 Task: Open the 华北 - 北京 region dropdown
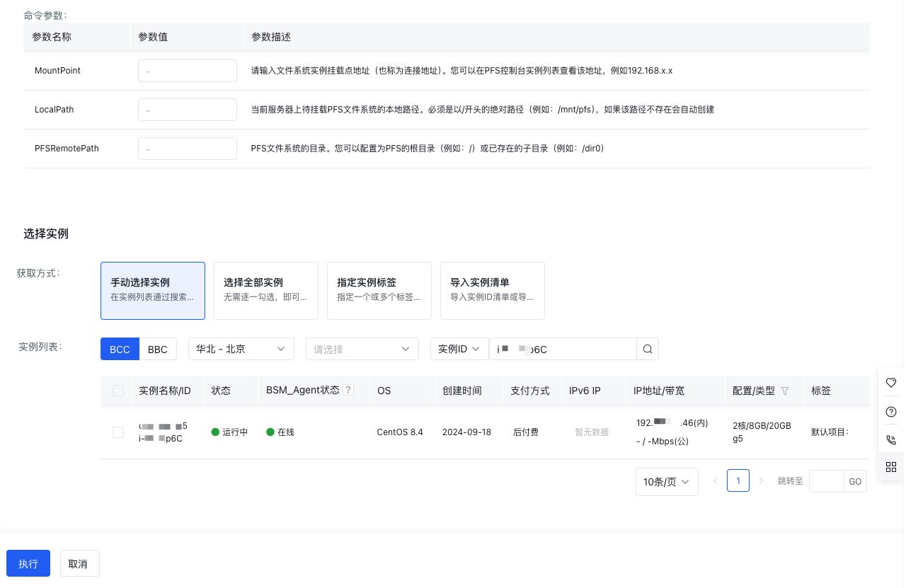241,349
